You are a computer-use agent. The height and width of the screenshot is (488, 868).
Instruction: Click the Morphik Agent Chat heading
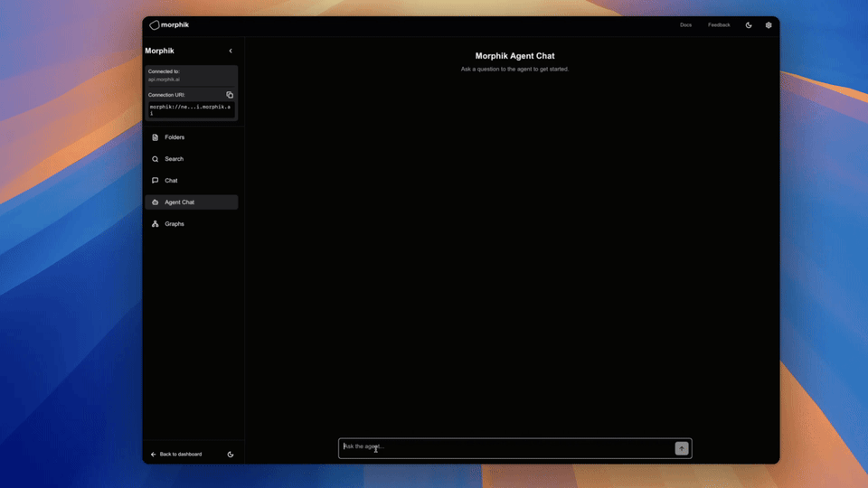tap(514, 56)
